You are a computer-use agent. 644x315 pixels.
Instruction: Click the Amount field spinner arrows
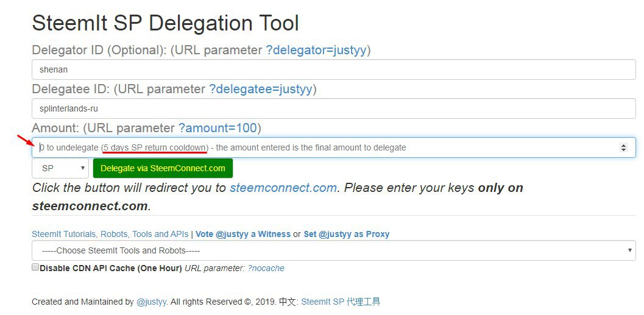[623, 147]
